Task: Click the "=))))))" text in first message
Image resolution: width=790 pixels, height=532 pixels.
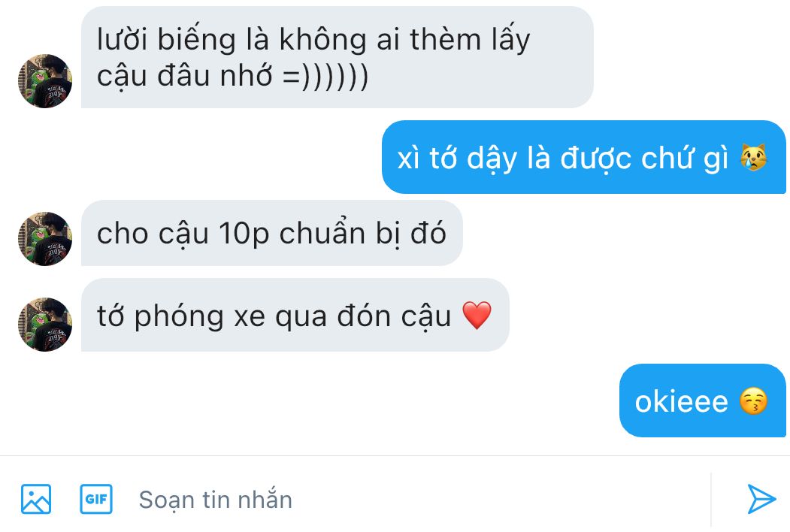Action: coord(325,77)
